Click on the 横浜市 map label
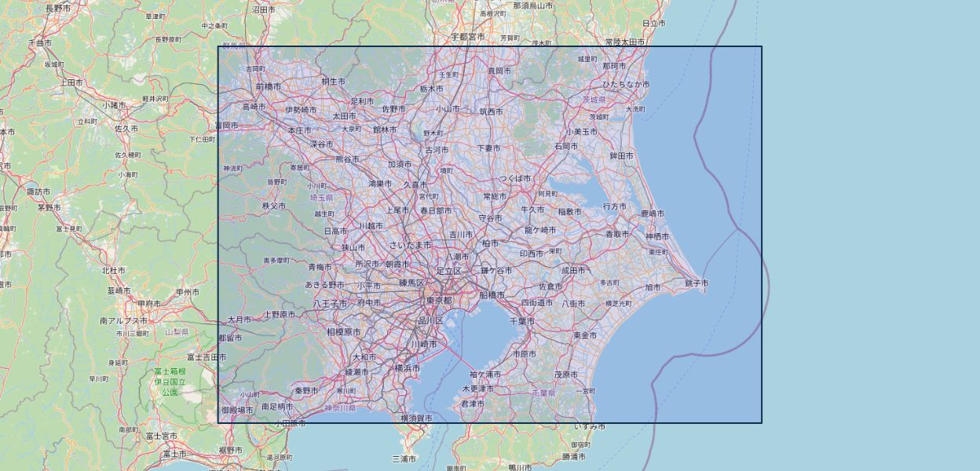This screenshot has height=471, width=980. (408, 368)
